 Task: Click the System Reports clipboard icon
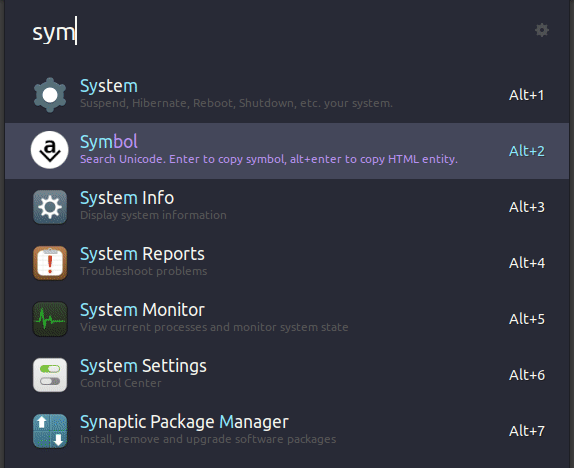pos(50,263)
